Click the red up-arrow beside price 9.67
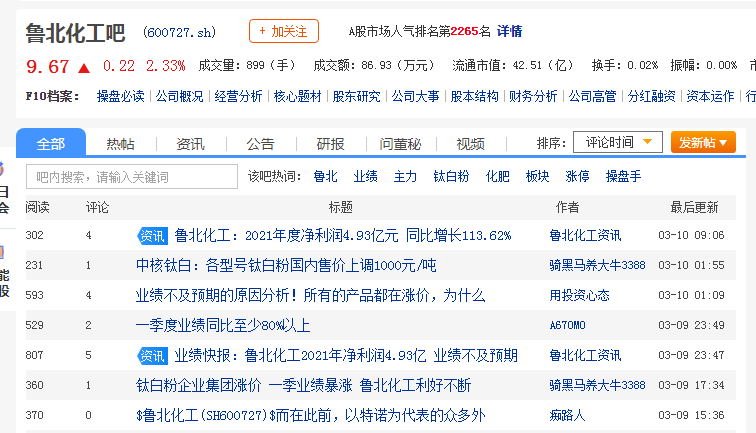This screenshot has height=433, width=756. (x=84, y=67)
